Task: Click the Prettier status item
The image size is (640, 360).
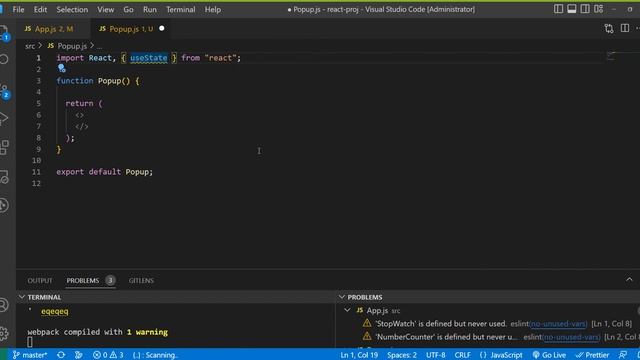Action: pos(592,355)
